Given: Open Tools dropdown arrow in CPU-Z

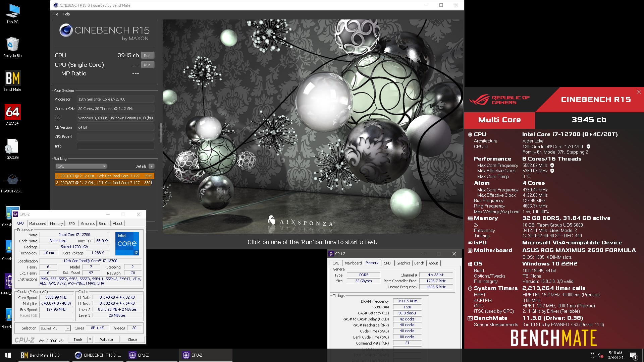Looking at the screenshot, I should (90, 340).
